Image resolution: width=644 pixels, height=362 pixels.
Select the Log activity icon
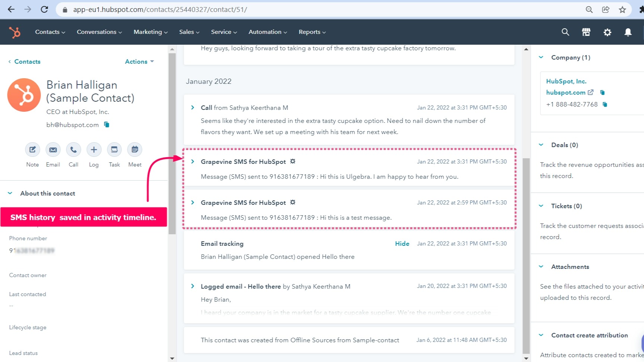click(x=94, y=150)
